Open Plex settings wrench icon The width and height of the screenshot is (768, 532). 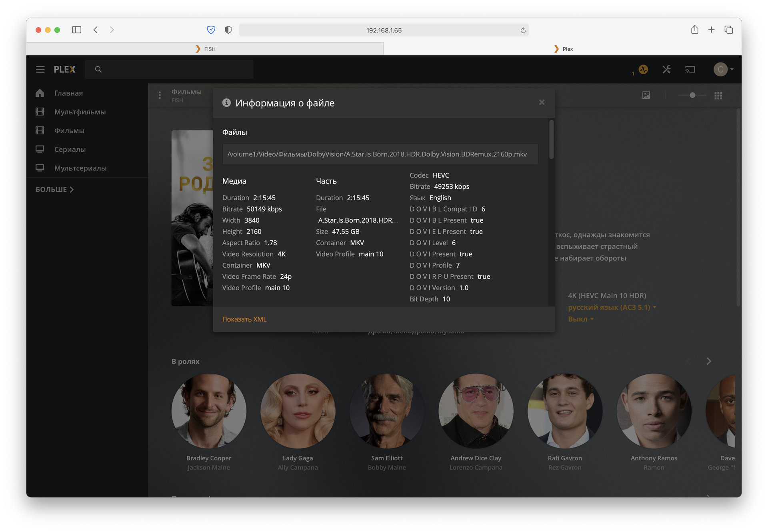(x=666, y=69)
